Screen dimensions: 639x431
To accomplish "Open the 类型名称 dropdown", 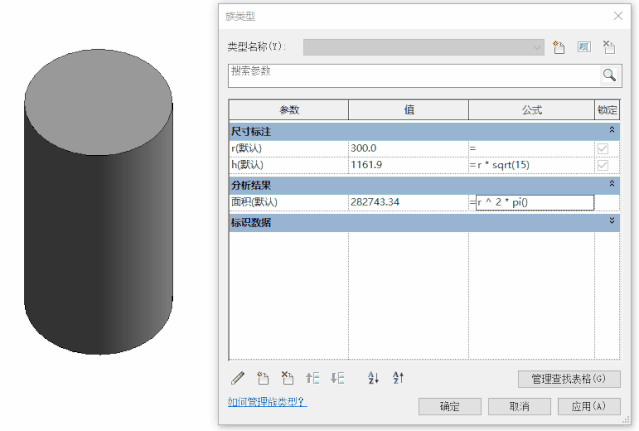I will pos(423,48).
